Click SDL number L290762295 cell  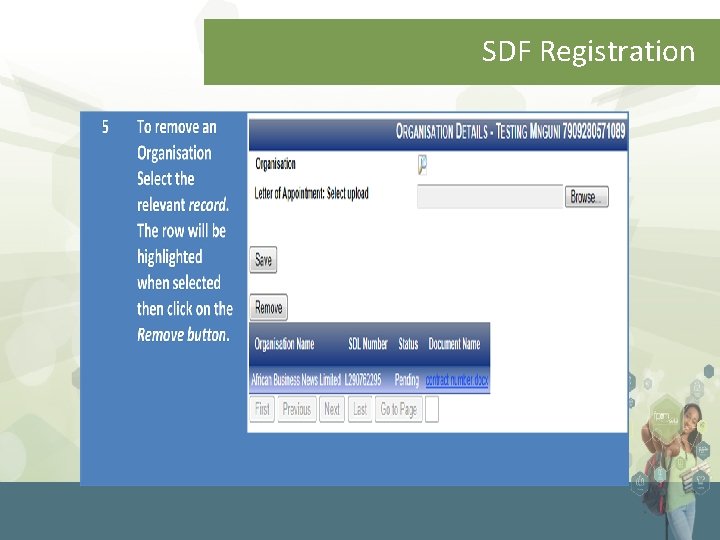click(363, 380)
